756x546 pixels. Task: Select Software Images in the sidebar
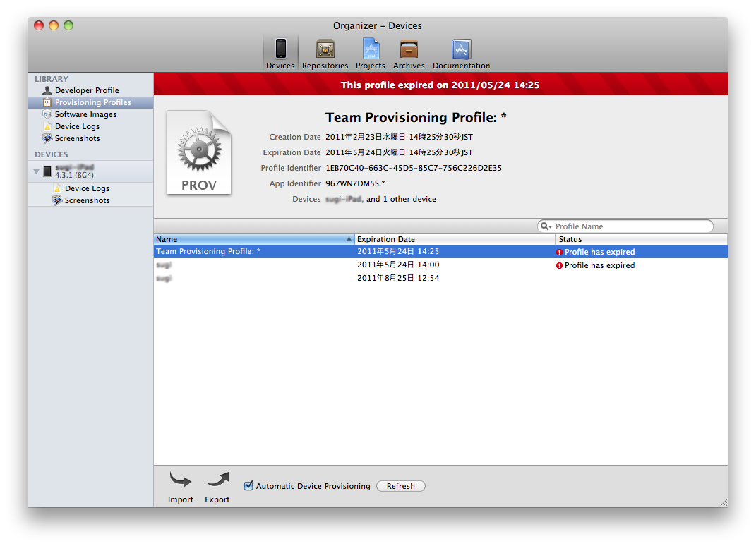[x=85, y=114]
